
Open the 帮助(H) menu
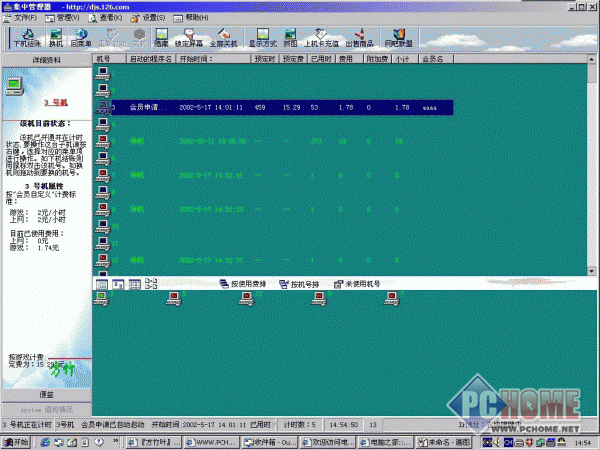click(x=191, y=18)
